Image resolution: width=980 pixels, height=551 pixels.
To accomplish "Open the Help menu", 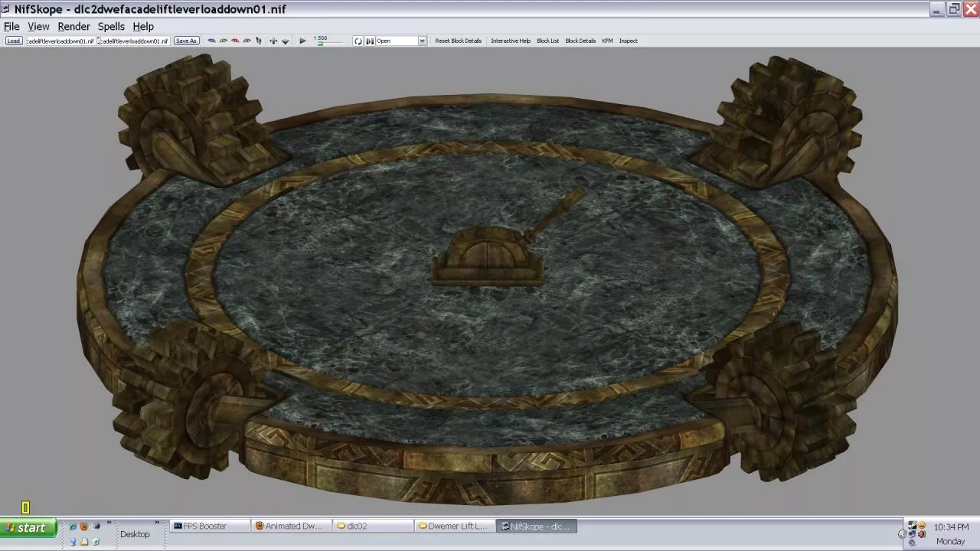I will (x=143, y=26).
